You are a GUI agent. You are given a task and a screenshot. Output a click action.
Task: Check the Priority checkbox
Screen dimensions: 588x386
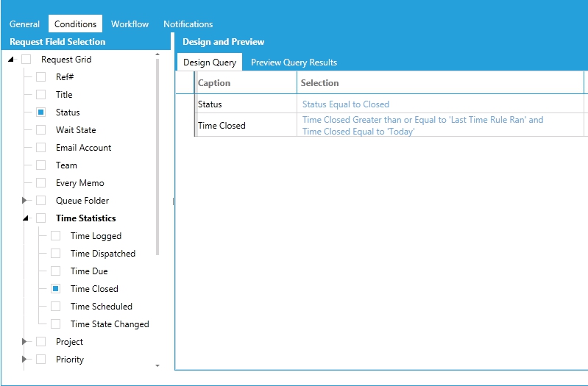pos(41,360)
